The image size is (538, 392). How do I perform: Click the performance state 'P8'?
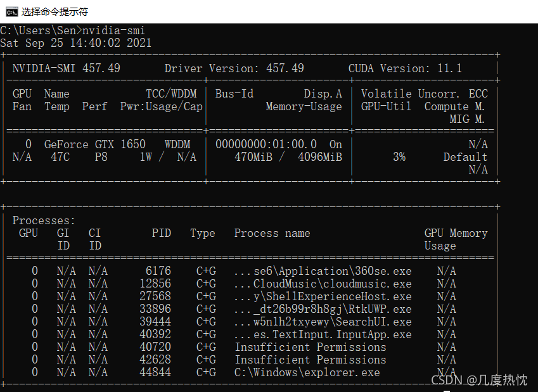click(x=101, y=156)
